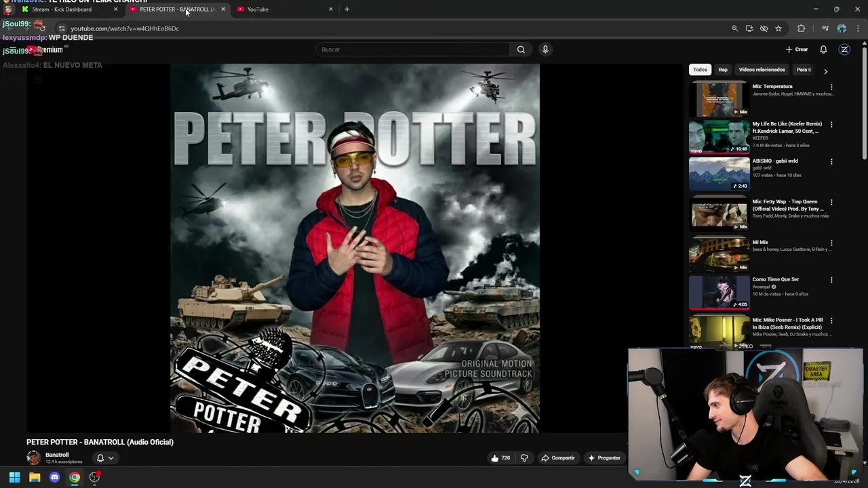Close the YouTube tab
The height and width of the screenshot is (488, 868).
(331, 9)
